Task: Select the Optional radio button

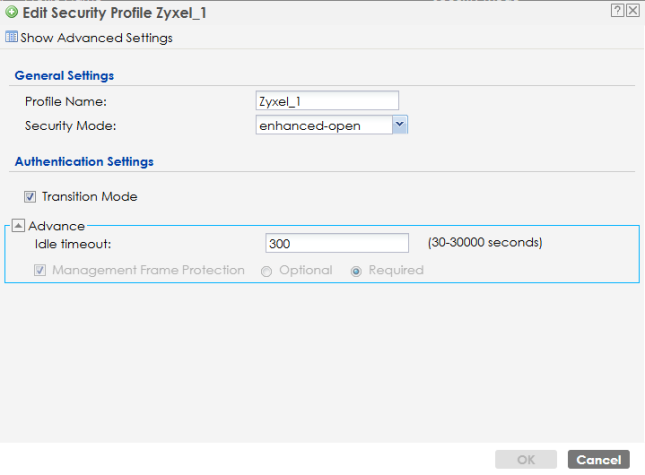Action: (266, 271)
